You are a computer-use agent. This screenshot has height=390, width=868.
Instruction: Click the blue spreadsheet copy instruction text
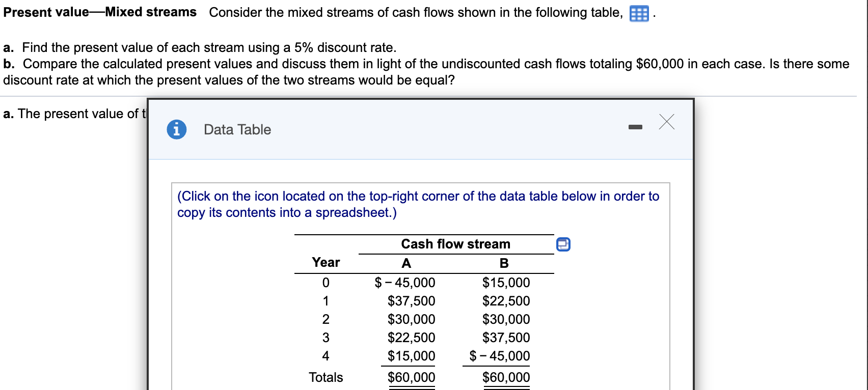(418, 204)
